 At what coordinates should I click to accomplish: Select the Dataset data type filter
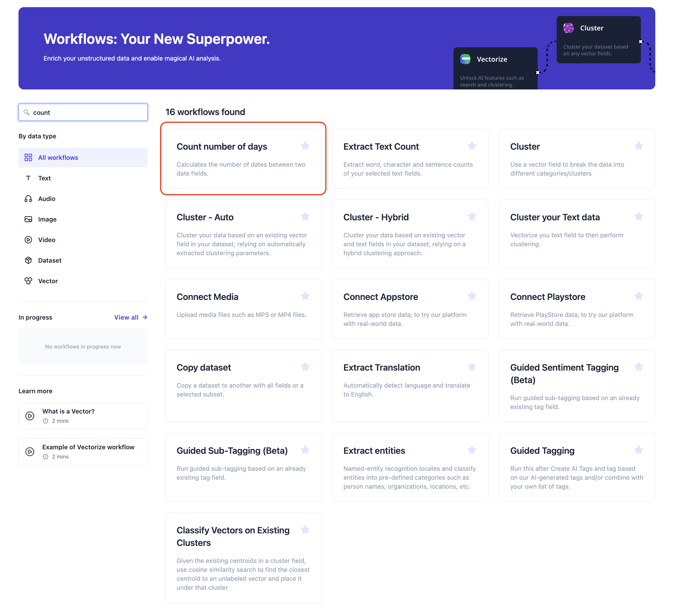pyautogui.click(x=49, y=260)
